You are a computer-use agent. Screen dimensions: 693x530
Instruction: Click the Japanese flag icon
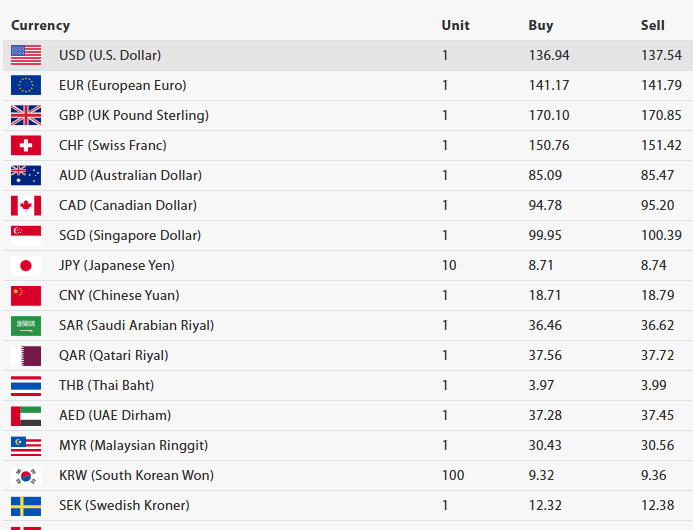point(26,265)
